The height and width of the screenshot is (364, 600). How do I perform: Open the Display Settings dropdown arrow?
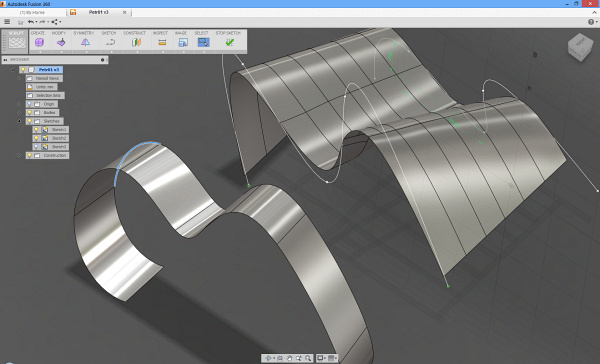pos(325,358)
